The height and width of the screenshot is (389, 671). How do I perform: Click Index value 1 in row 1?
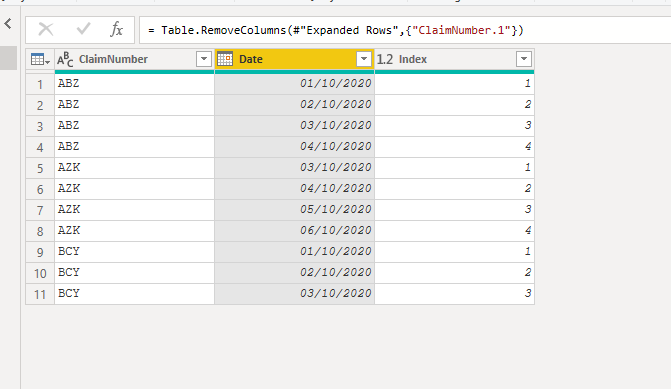(x=454, y=84)
